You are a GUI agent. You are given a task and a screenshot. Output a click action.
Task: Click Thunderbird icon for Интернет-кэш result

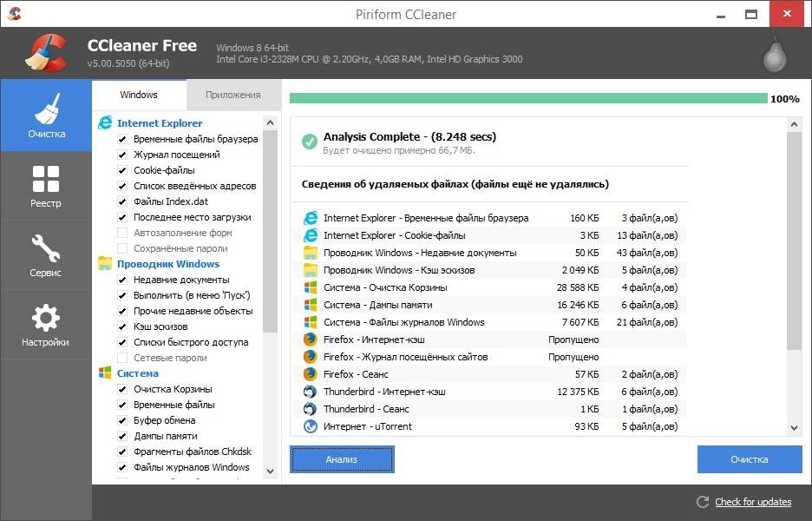pos(311,392)
